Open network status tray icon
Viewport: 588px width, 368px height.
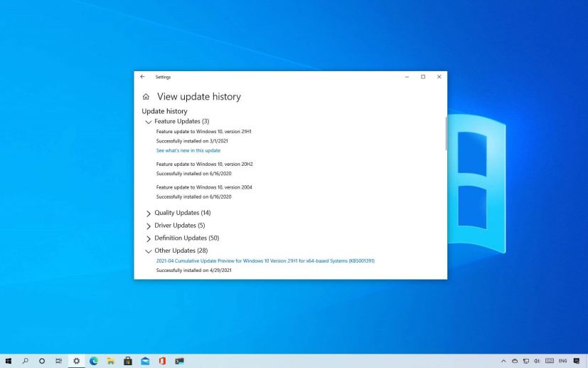tap(526, 361)
